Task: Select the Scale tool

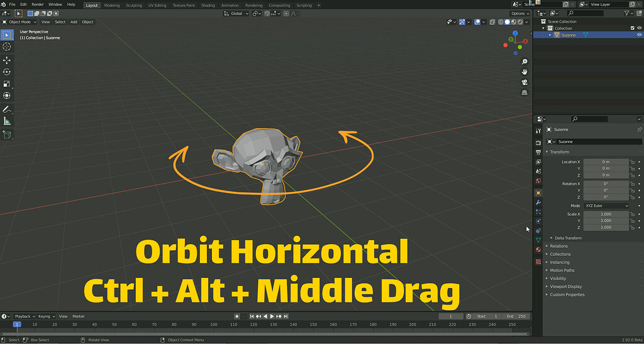Action: 6,84
